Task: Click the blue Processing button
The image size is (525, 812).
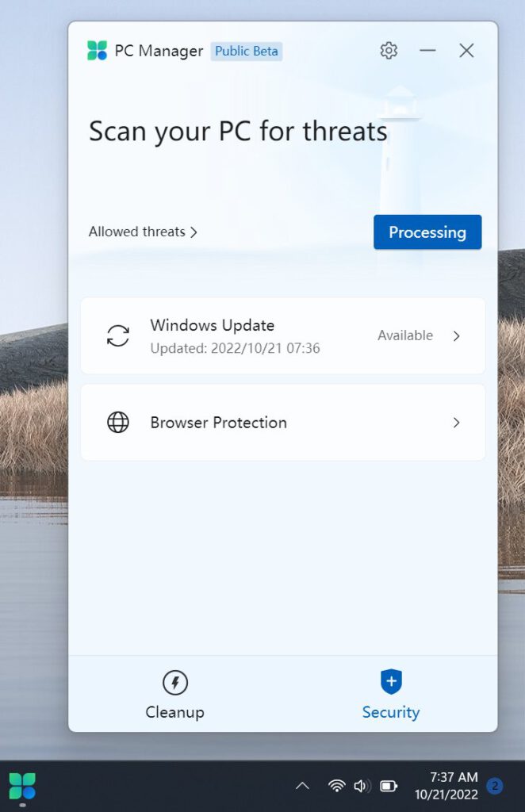Action: 427,232
